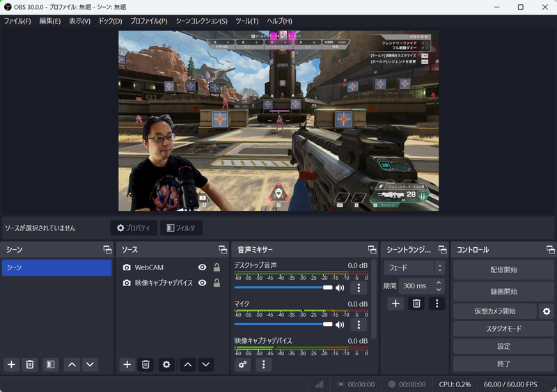Screen dimensions: 557x392
Task: Undock the シーン panel with its float icon
Action: coord(107,249)
